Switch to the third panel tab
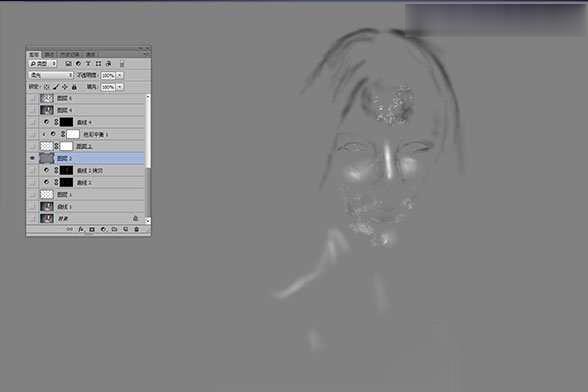 70,55
